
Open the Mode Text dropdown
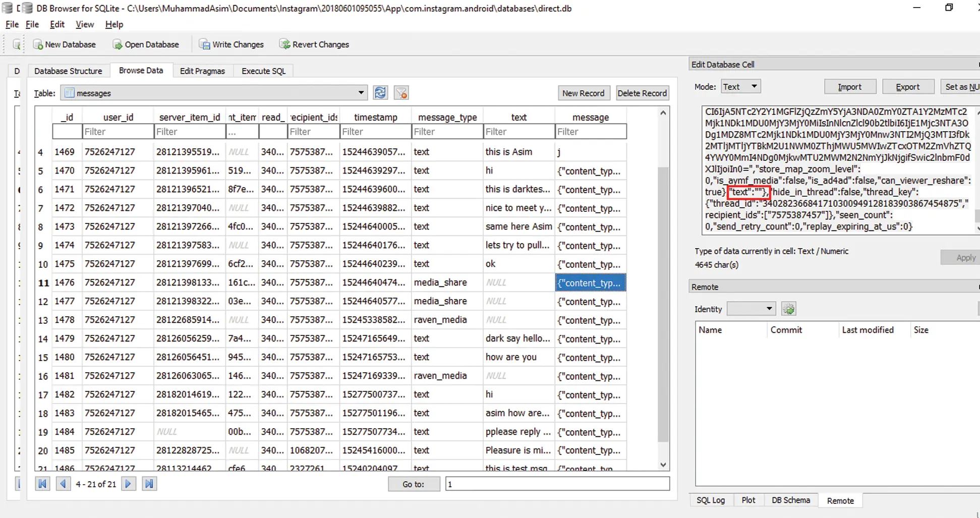[740, 86]
